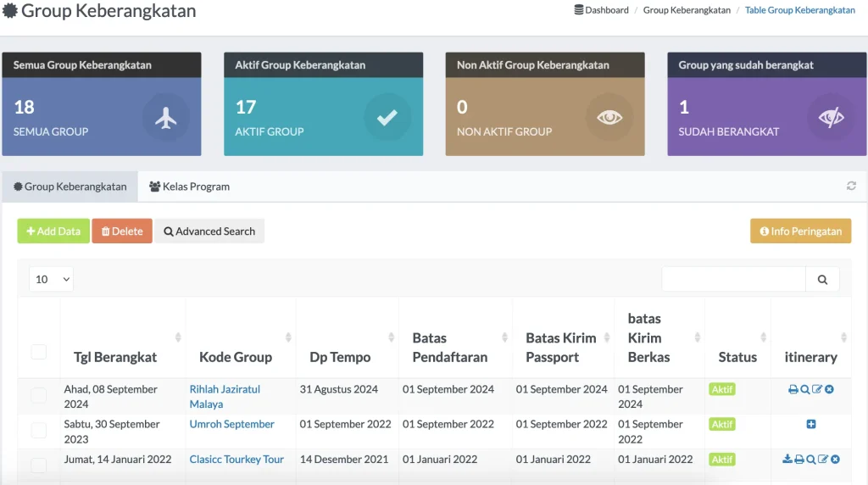This screenshot has height=485, width=868.
Task: Print itinerary for Rihlah Jaziratul Malaya
Action: (x=793, y=389)
